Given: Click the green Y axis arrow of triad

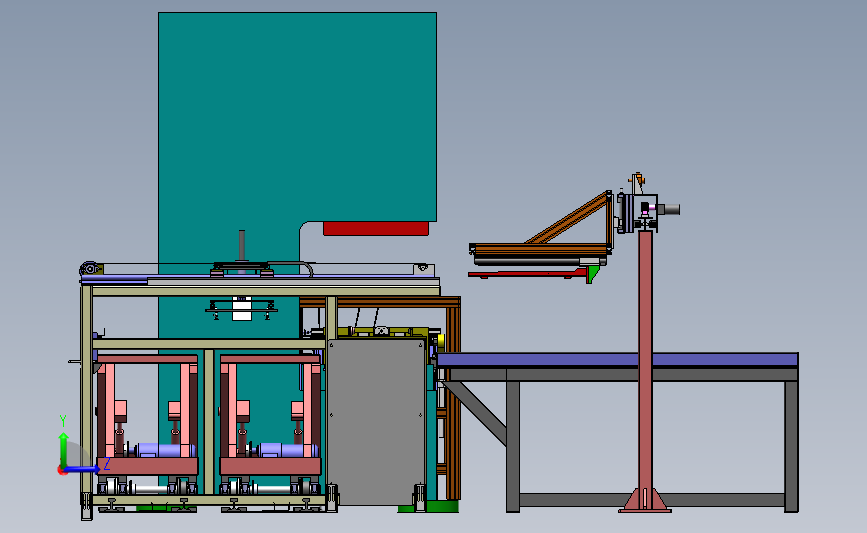Looking at the screenshot, I should coord(63,449).
